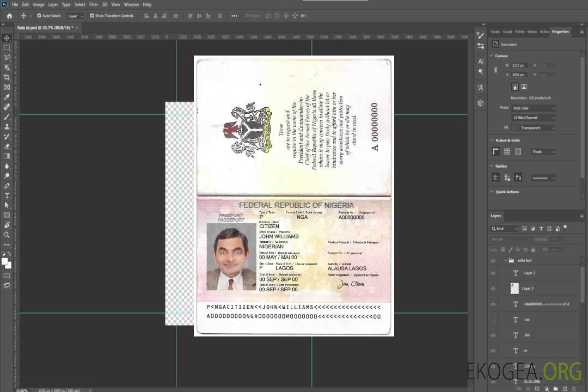Filter layers by type layers icon
The width and height of the screenshot is (588, 392).
(x=541, y=229)
